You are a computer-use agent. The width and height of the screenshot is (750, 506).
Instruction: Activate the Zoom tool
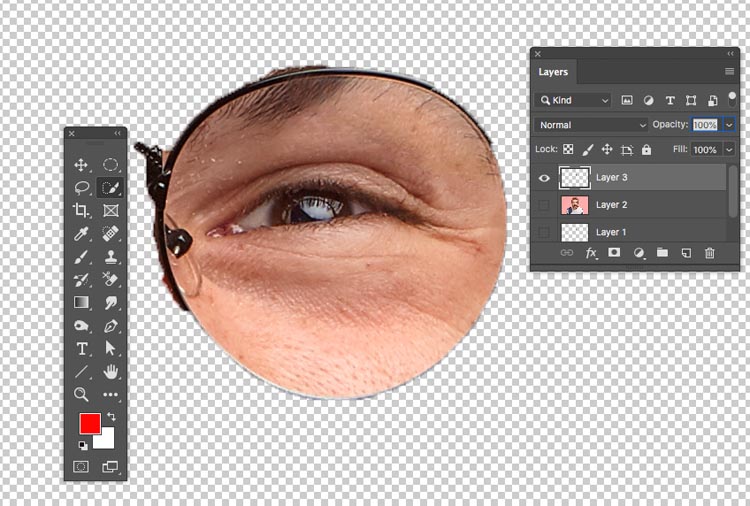point(81,394)
